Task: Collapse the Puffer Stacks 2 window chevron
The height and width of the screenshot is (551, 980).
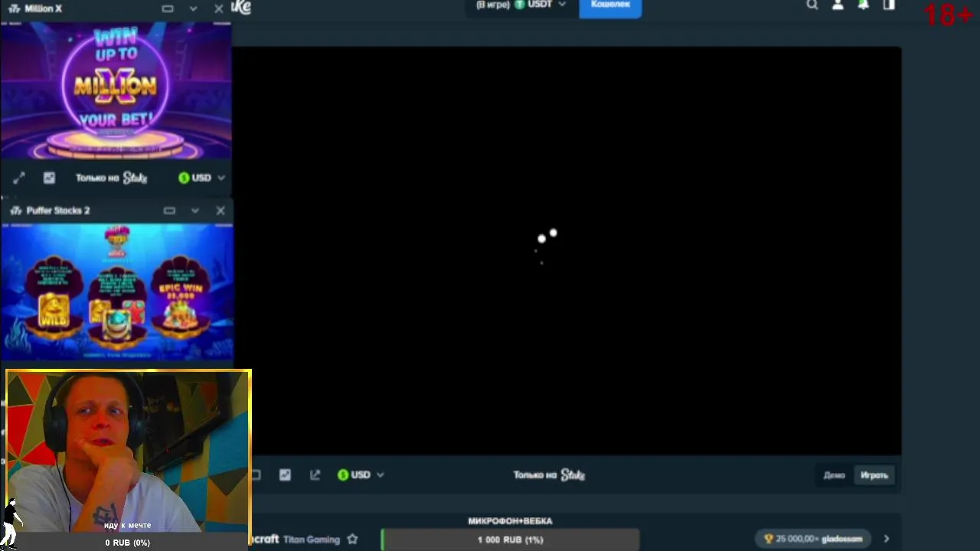Action: point(194,210)
